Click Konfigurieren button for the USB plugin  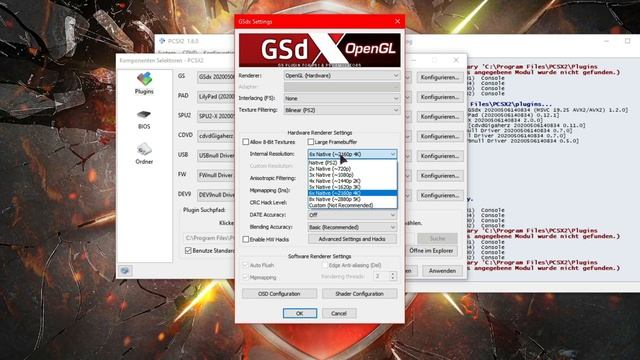[x=440, y=156]
